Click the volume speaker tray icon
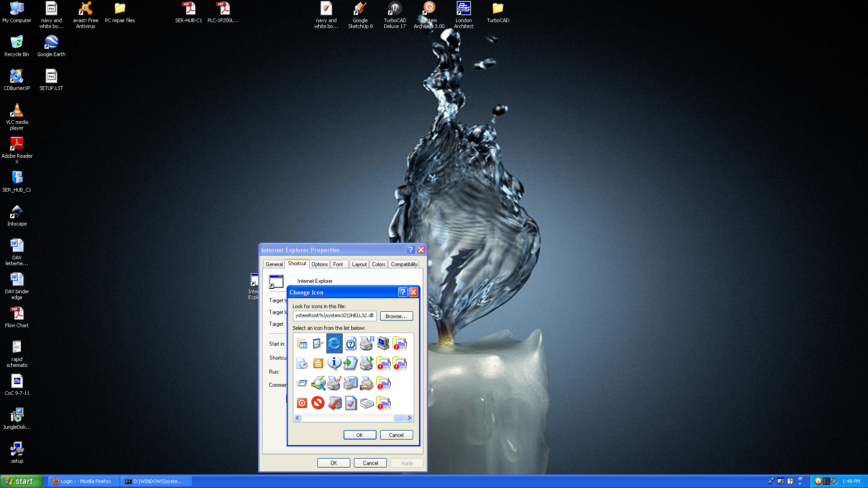The height and width of the screenshot is (488, 868). 835,481
